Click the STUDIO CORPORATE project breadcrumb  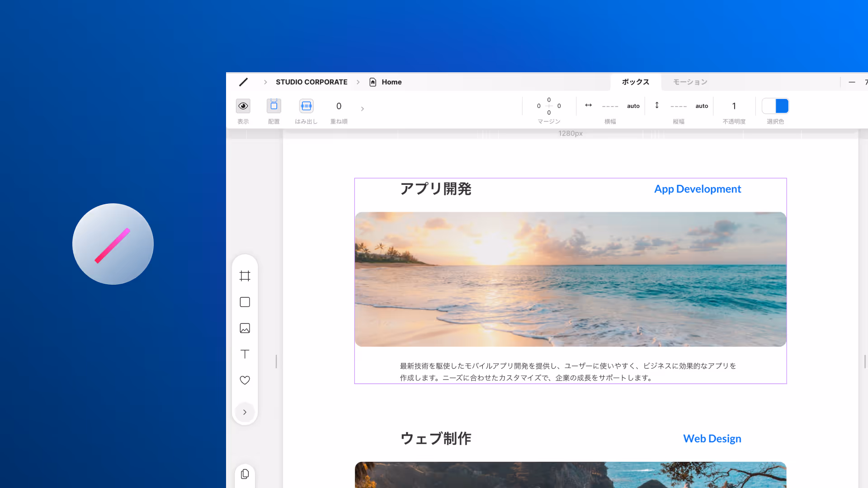[x=311, y=82]
